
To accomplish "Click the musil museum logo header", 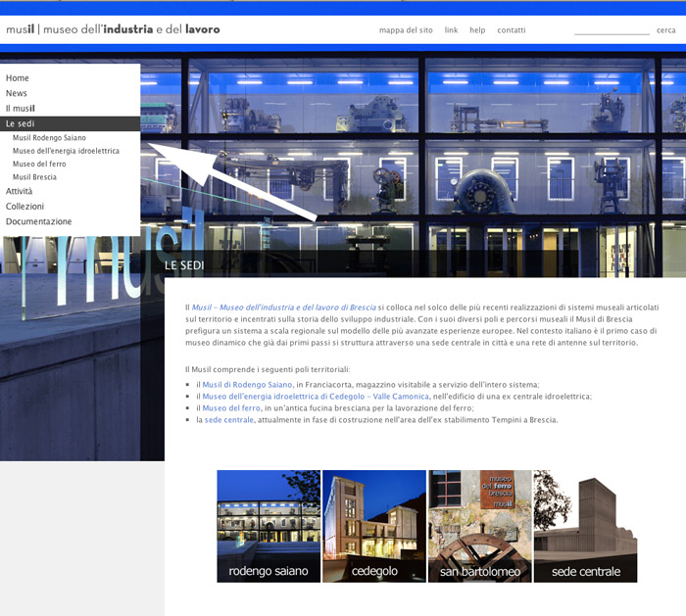I will pyautogui.click(x=113, y=29).
